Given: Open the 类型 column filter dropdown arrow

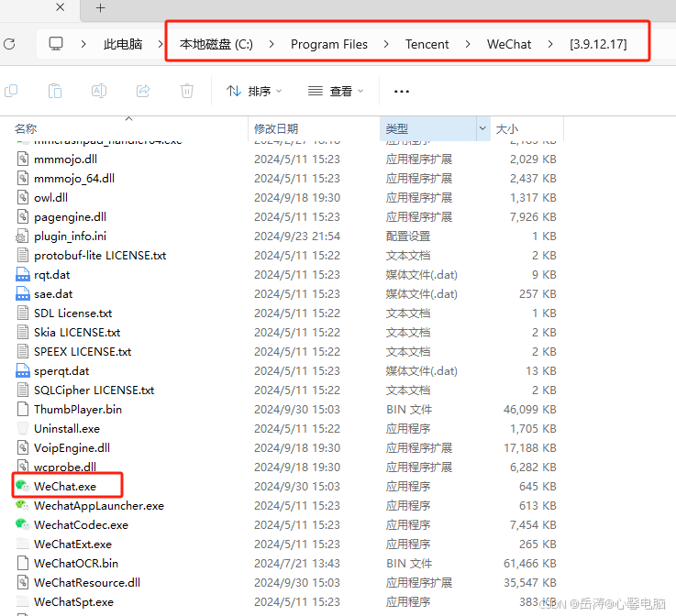Looking at the screenshot, I should coord(482,128).
